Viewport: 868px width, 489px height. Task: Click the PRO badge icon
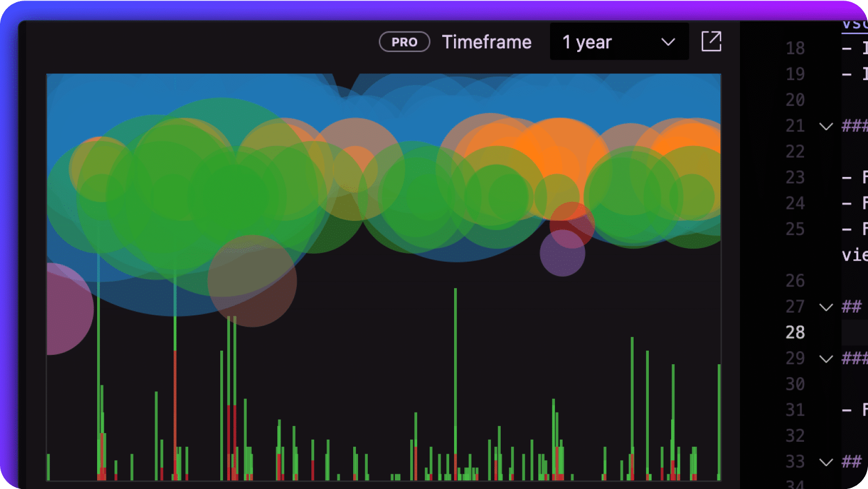[404, 42]
